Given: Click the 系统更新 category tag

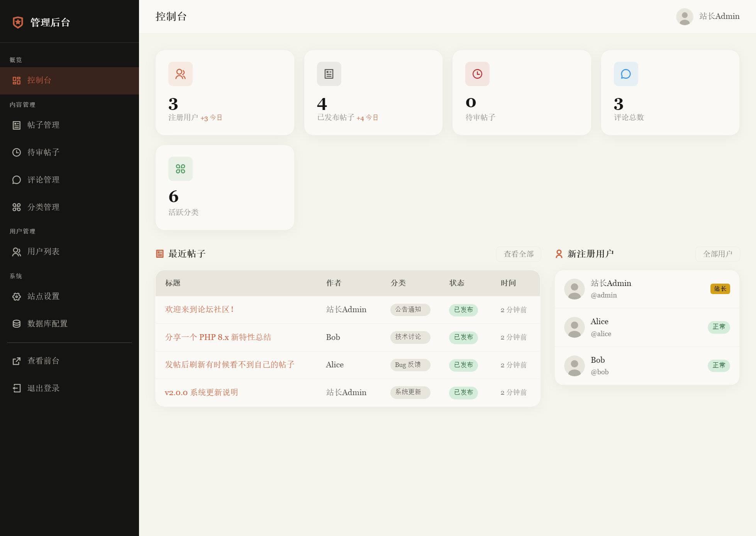Looking at the screenshot, I should [410, 392].
